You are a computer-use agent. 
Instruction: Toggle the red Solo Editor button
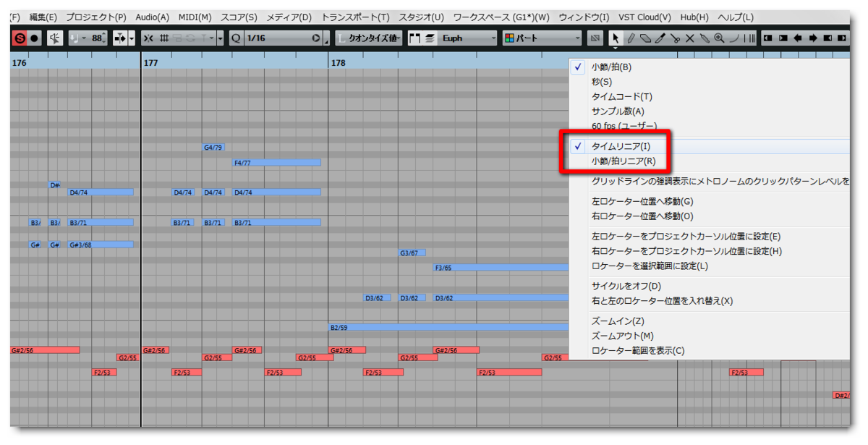tap(18, 38)
